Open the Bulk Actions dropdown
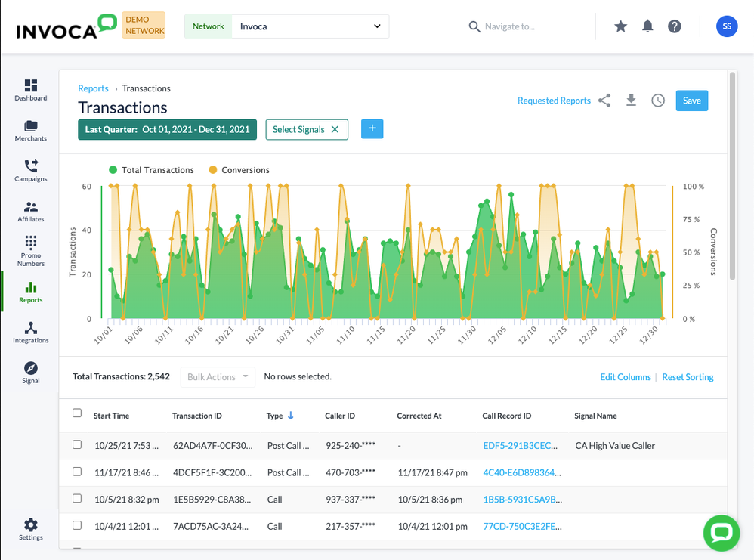 [218, 376]
